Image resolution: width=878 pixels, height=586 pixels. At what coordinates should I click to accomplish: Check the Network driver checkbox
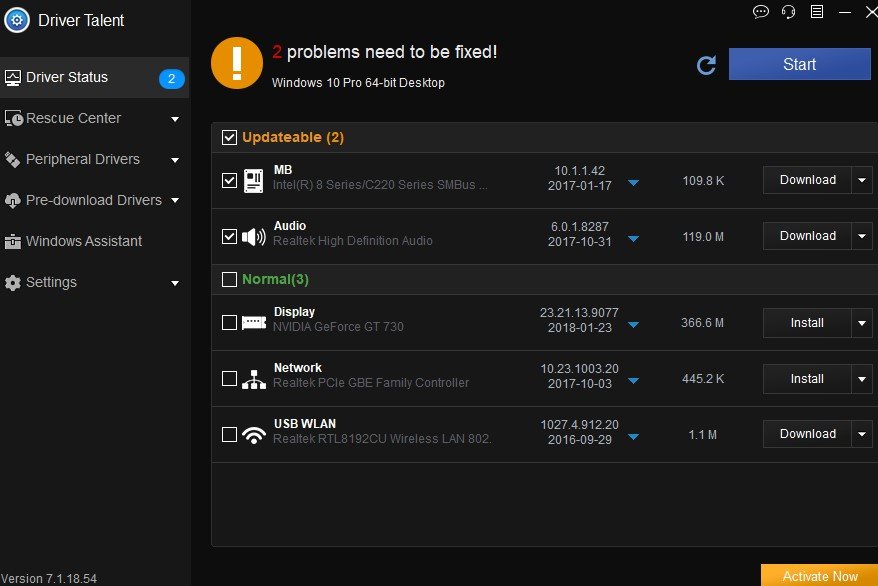point(229,379)
